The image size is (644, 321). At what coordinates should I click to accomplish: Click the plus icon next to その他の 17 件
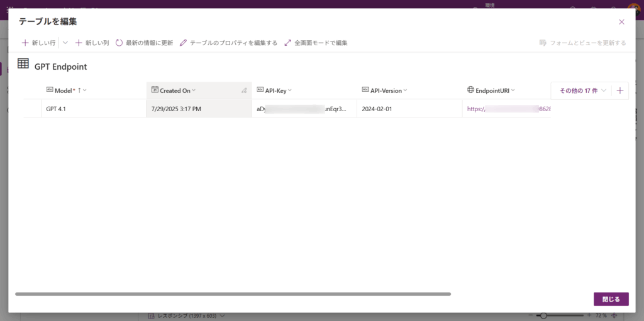(619, 90)
